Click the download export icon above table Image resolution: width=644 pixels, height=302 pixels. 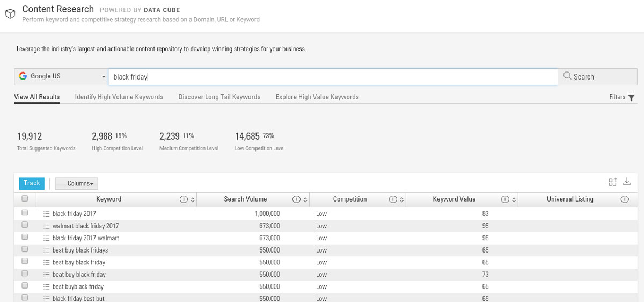click(x=626, y=182)
